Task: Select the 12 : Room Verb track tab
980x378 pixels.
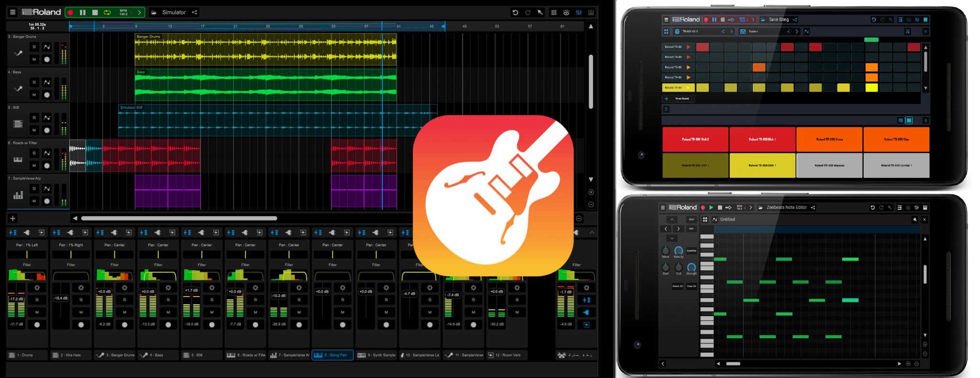Action: 507,355
